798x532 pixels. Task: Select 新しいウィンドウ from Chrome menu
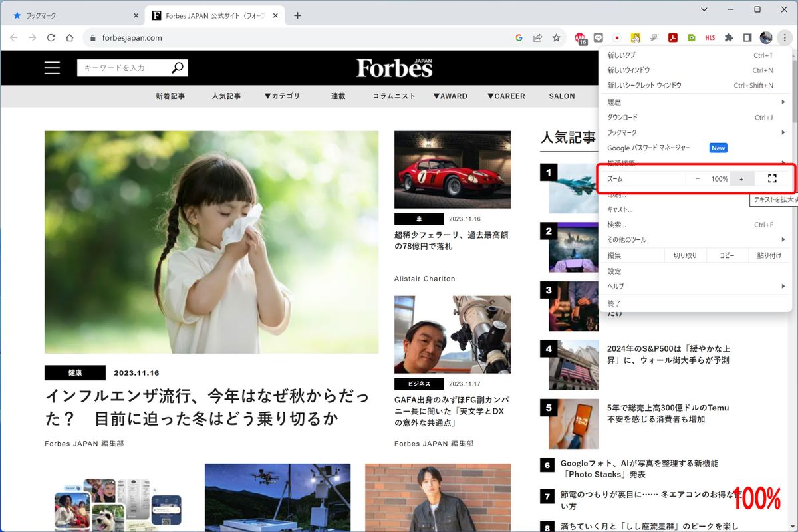point(696,70)
